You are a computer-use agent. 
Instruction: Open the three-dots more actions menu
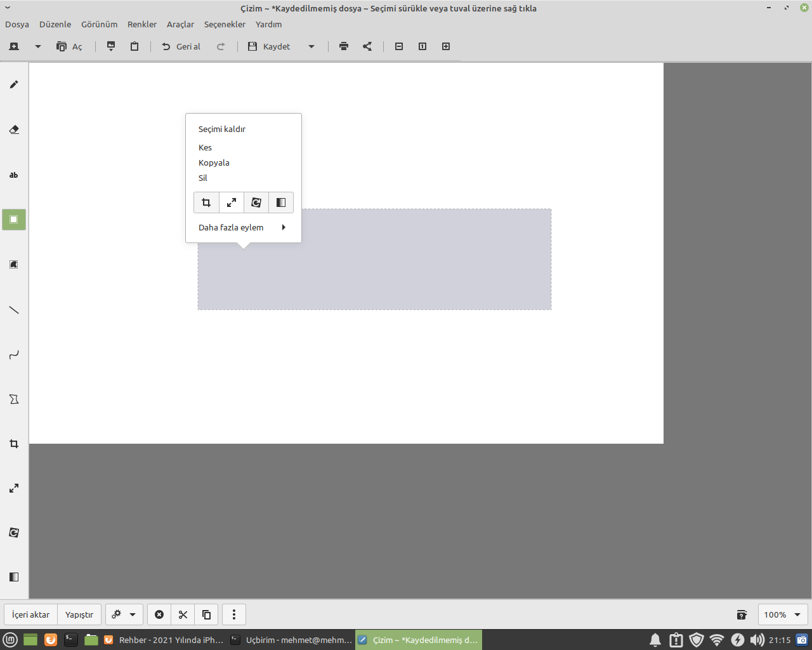[234, 614]
